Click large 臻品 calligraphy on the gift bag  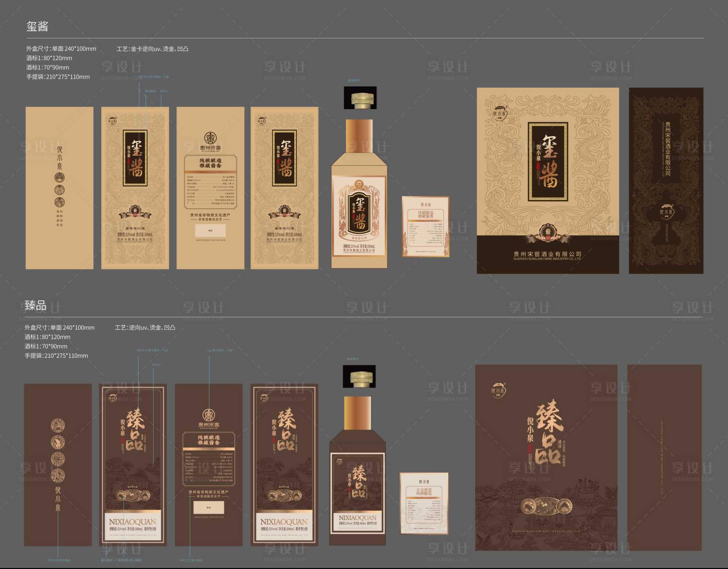[550, 432]
